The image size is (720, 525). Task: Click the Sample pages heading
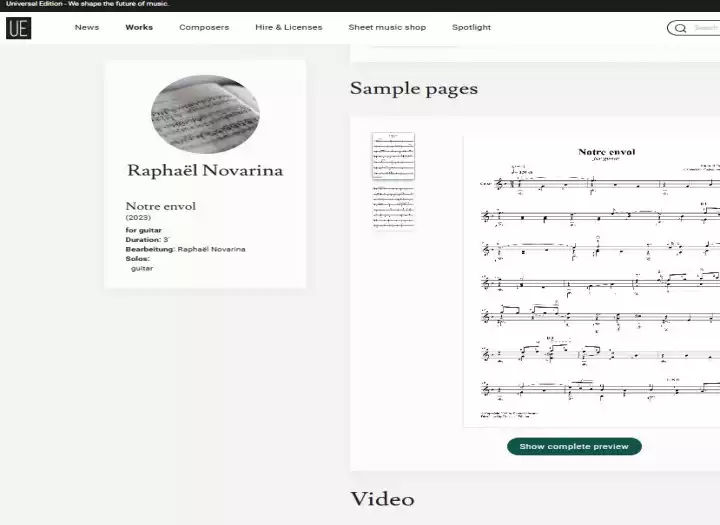(x=414, y=89)
